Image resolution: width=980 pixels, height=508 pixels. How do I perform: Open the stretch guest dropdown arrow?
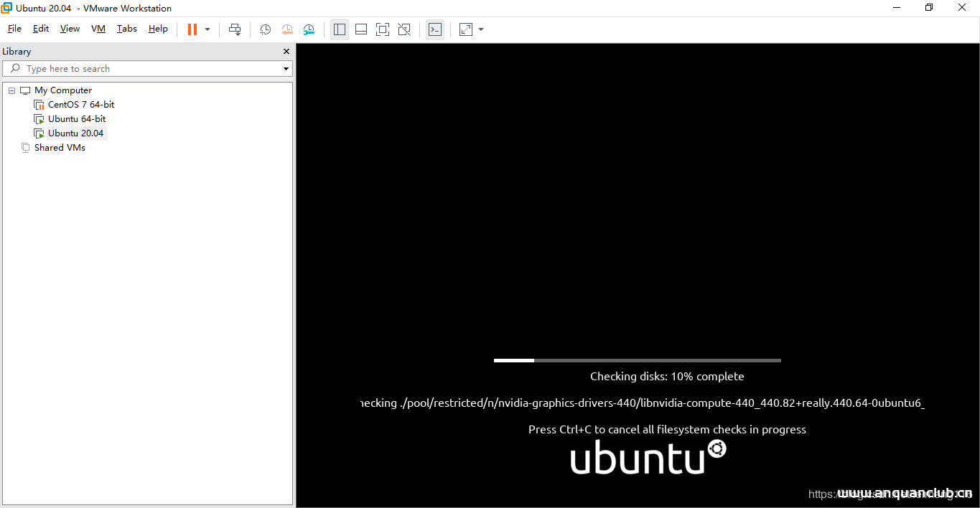481,29
